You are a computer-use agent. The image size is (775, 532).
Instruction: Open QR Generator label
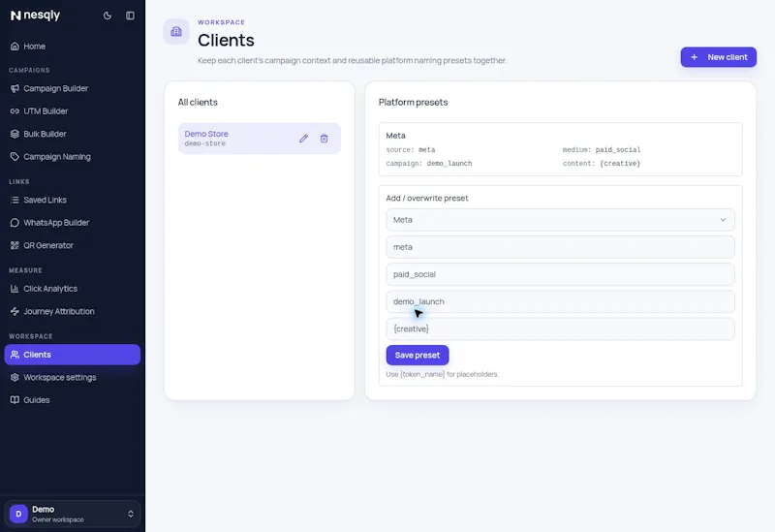coord(48,245)
